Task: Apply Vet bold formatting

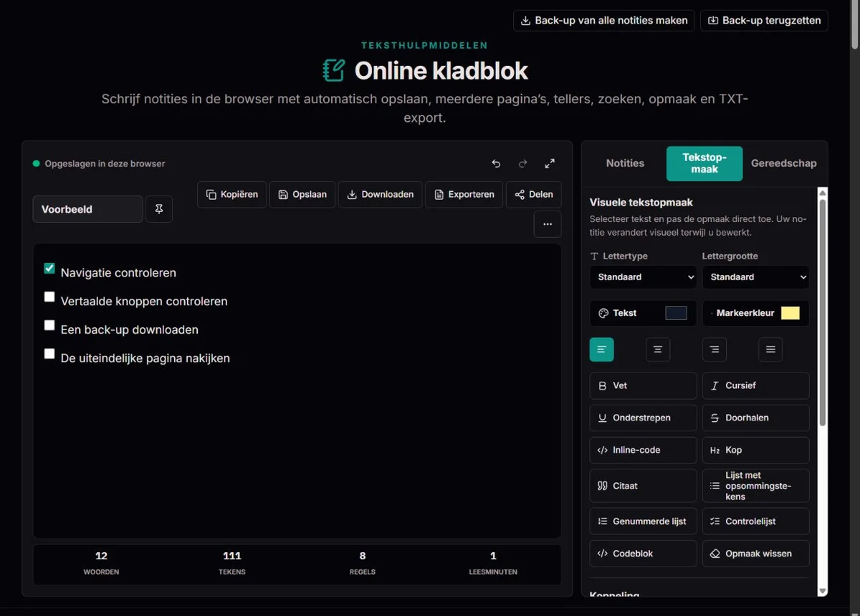Action: click(x=643, y=385)
